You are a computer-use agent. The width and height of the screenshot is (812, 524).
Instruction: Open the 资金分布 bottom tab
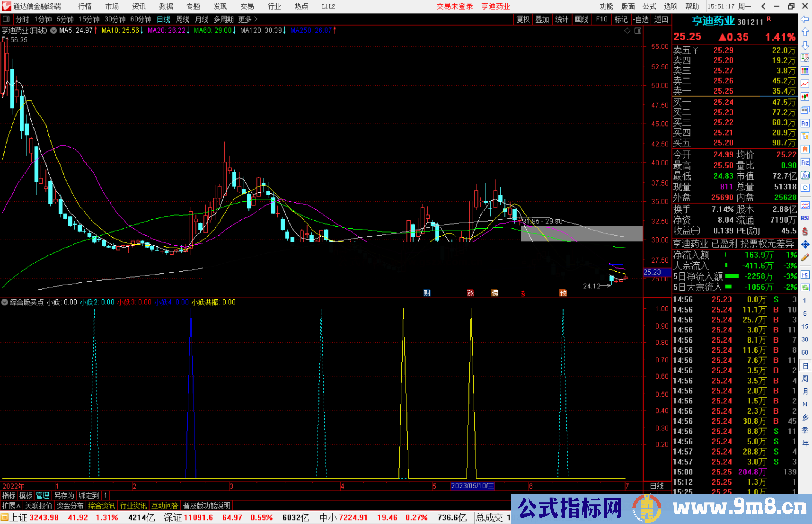[70, 506]
